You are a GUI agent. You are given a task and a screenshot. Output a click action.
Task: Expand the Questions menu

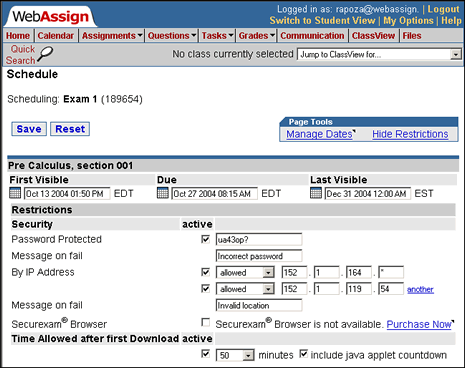172,36
